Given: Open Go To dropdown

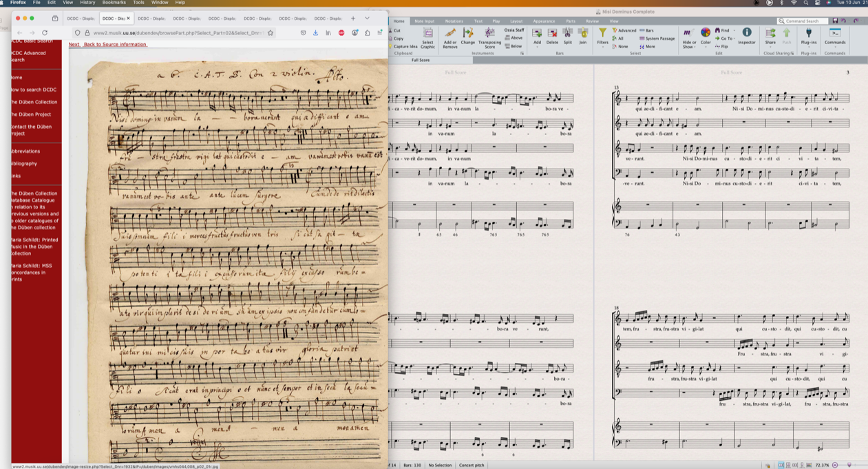Looking at the screenshot, I should pyautogui.click(x=723, y=39).
